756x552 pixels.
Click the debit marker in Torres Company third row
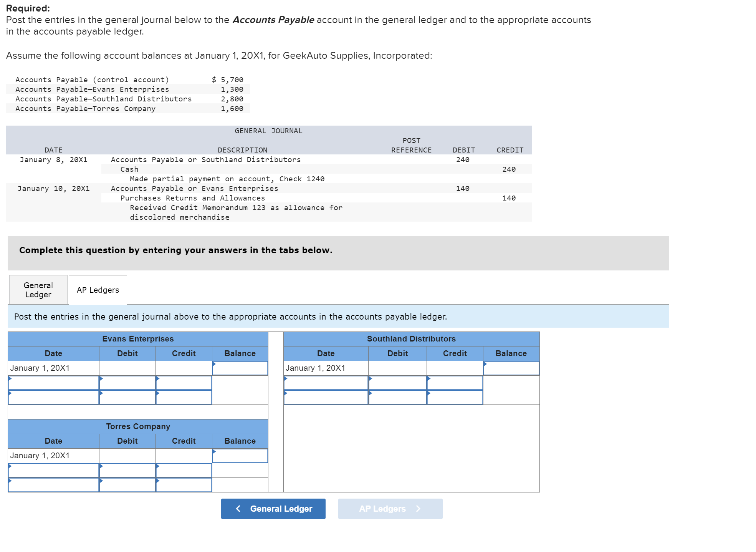tap(101, 481)
